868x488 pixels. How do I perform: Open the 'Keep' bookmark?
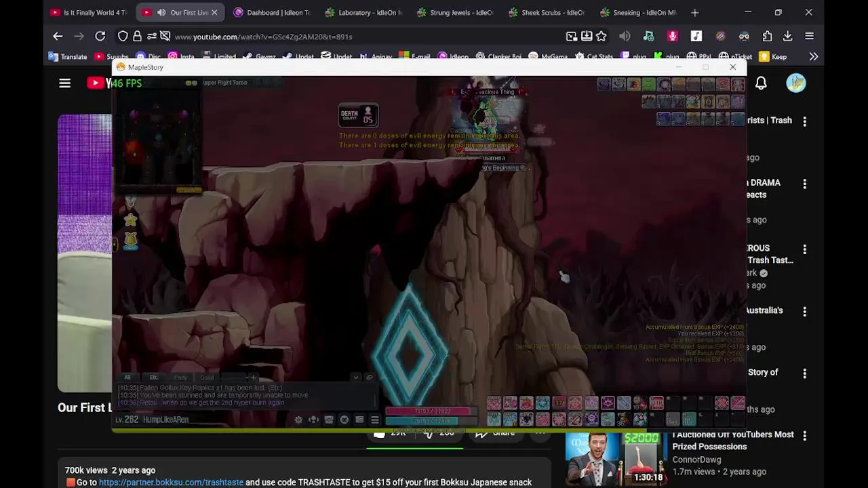pyautogui.click(x=773, y=57)
